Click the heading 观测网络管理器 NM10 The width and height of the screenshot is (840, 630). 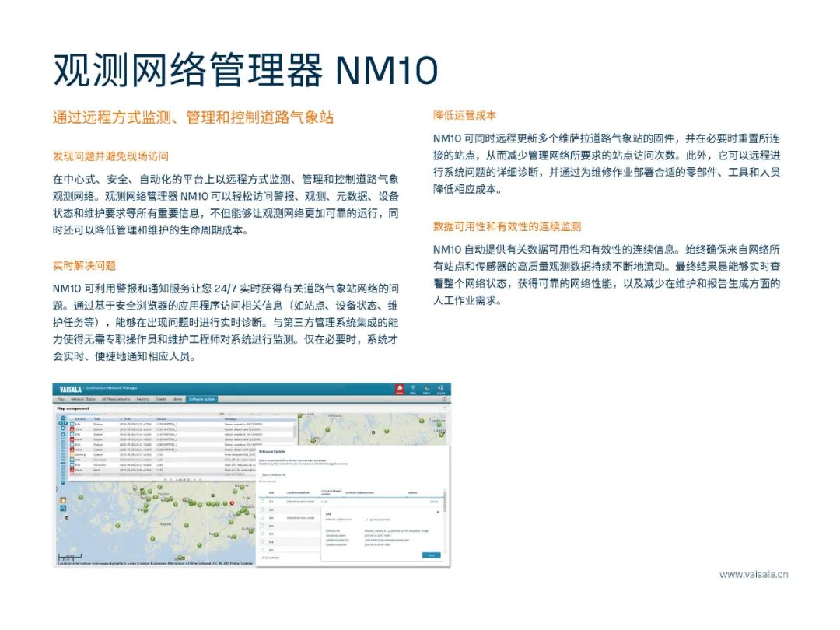pyautogui.click(x=246, y=70)
